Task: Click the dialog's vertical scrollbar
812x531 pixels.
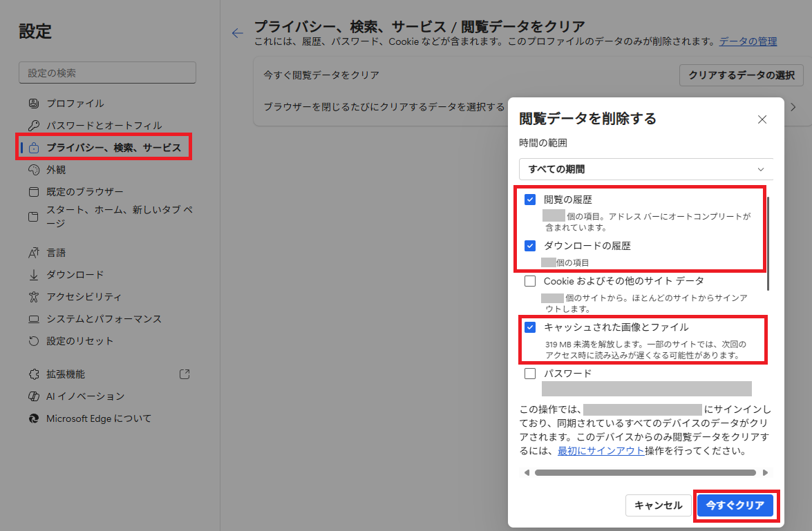Action: (768, 243)
